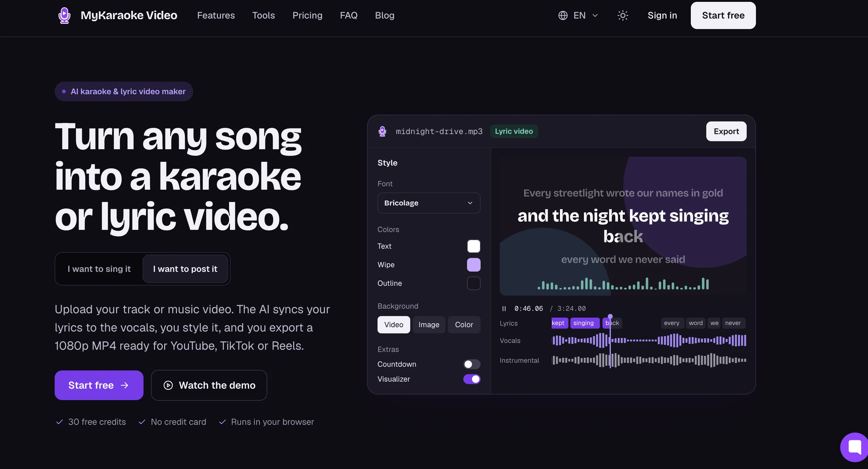Viewport: 868px width, 469px height.
Task: Expand the Bricolage font dropdown
Action: point(429,203)
